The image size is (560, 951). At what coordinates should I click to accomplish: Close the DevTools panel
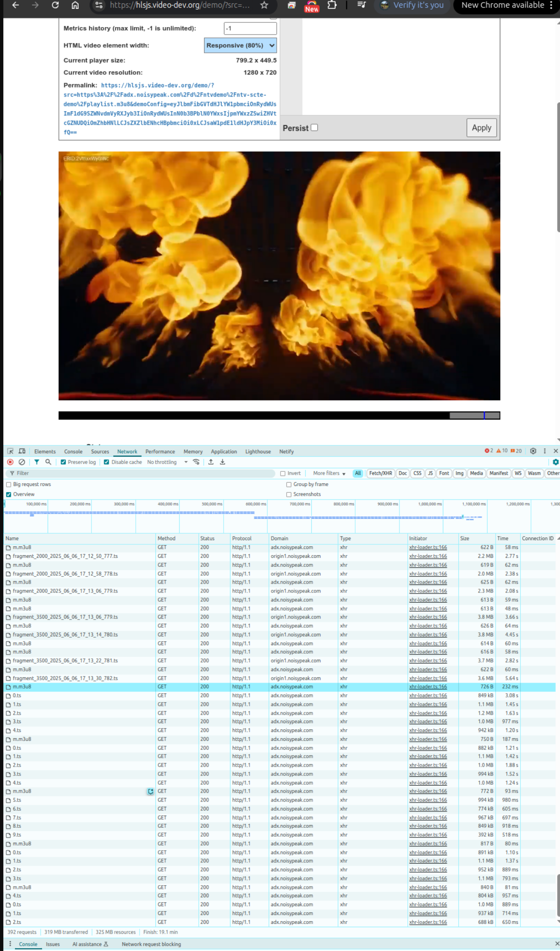click(x=555, y=451)
